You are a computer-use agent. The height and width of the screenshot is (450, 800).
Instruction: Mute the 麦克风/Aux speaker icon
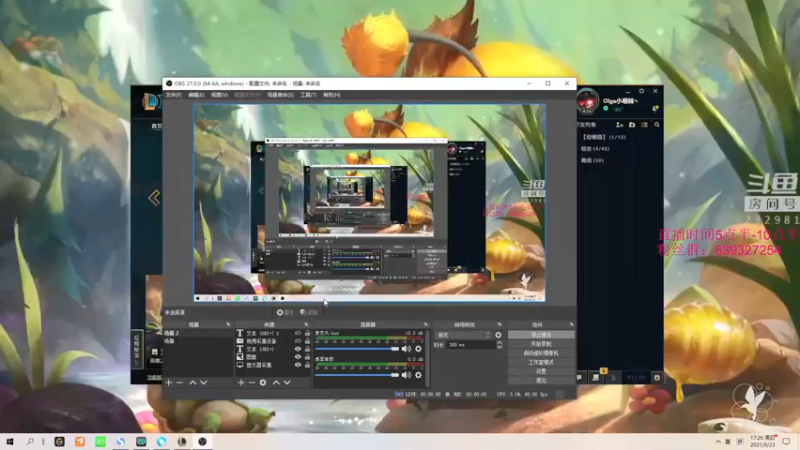click(x=406, y=349)
